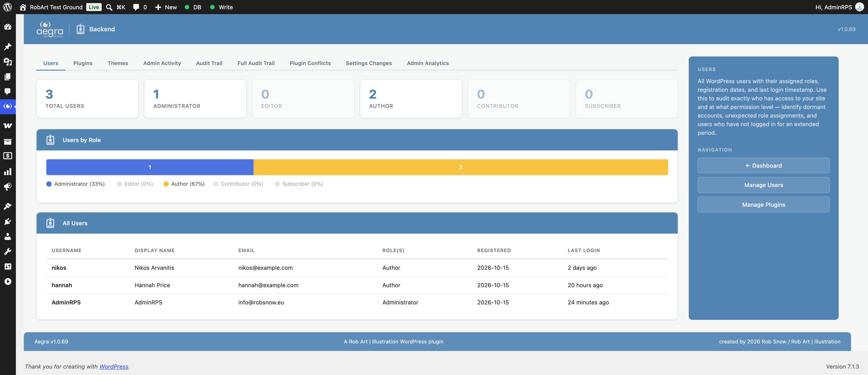Open Media icon in sidebar
Viewport: 868px width, 375px height.
[8, 62]
